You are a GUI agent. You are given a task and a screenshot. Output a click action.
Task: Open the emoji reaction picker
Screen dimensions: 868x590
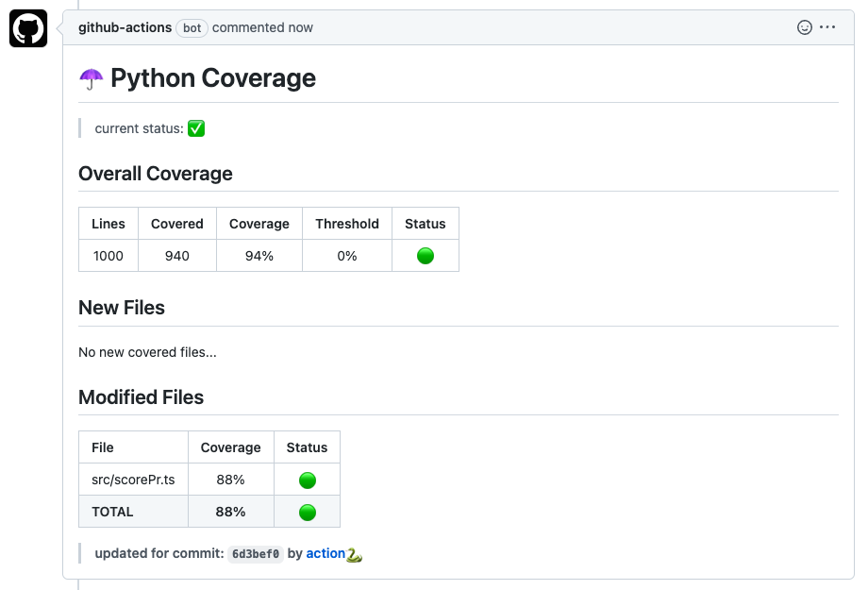(x=806, y=27)
